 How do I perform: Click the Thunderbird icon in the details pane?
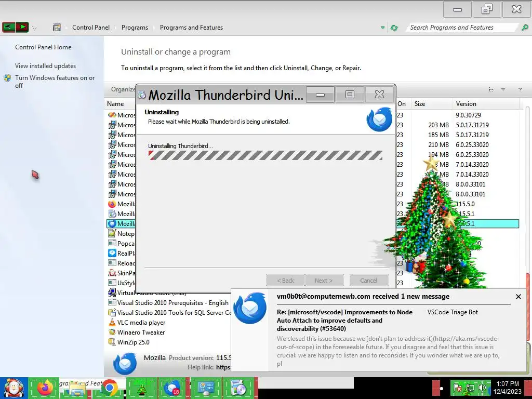(x=125, y=363)
